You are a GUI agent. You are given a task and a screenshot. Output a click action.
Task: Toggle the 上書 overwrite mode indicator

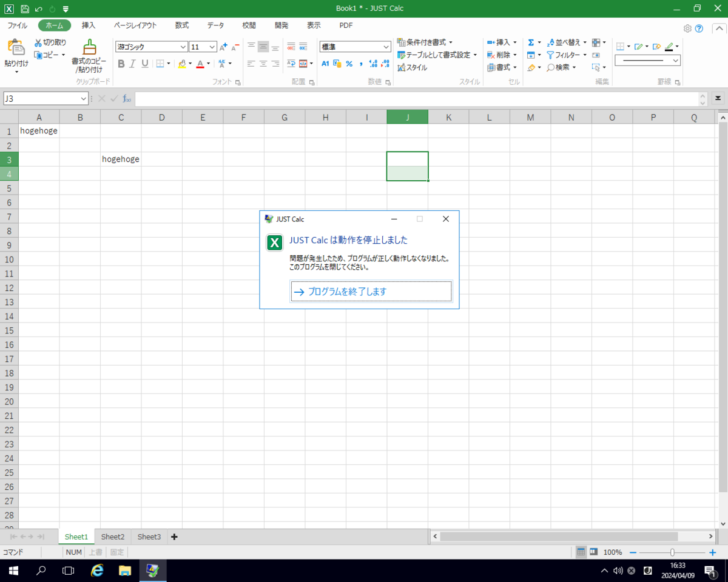click(96, 552)
